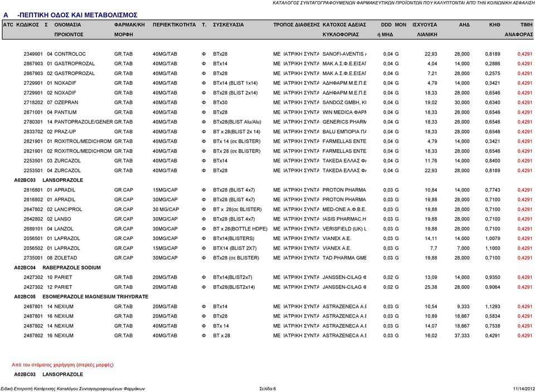This screenshot has height=392, width=535.
Task: Select code '2718202' in OZEPRAN row
Action: (33, 102)
